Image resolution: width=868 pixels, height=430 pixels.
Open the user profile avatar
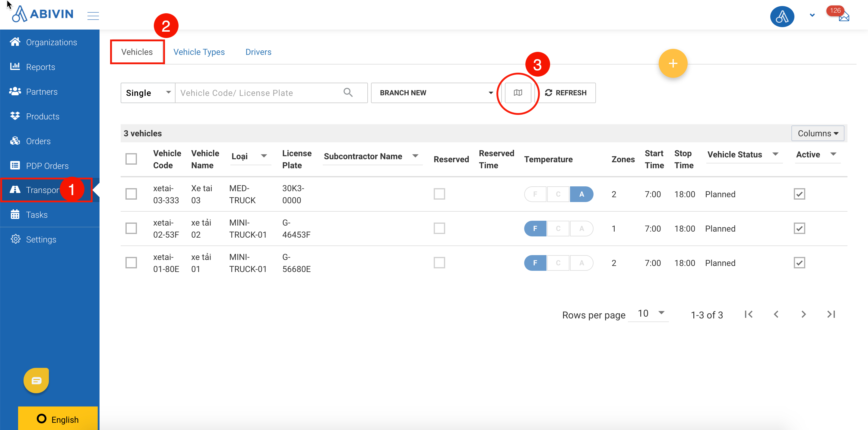tap(782, 16)
